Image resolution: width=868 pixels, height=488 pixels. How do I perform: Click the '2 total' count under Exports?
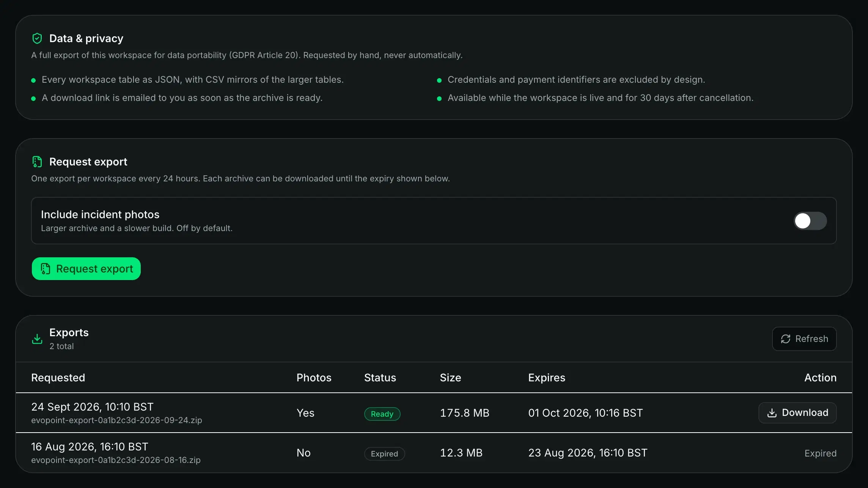61,346
